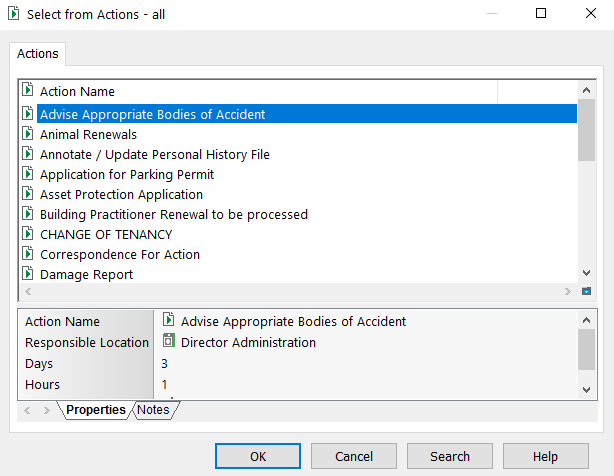This screenshot has width=614, height=476.
Task: Select Building Practitioner Renewal to be processed
Action: 173,214
